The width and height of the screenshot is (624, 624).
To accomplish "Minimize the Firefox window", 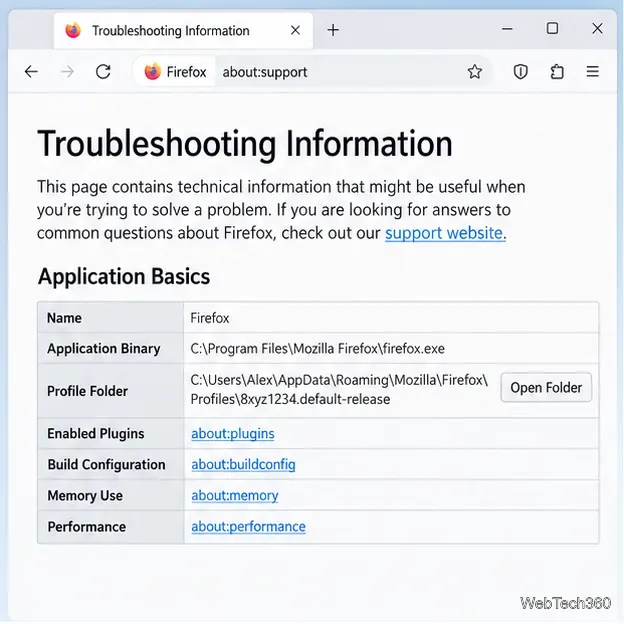I will click(507, 29).
